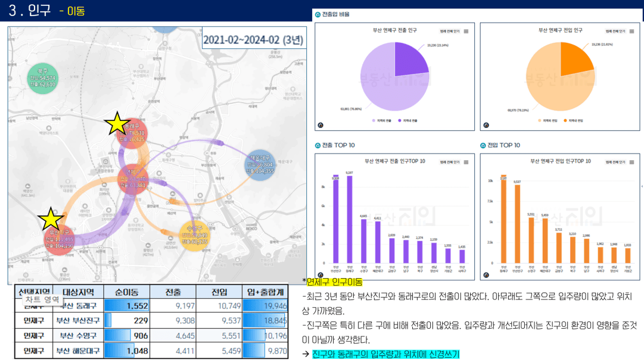Click the purple 4,645 수영구 bar in 전출 TOP 10
The width and height of the screenshot is (644, 362).
pos(363,241)
